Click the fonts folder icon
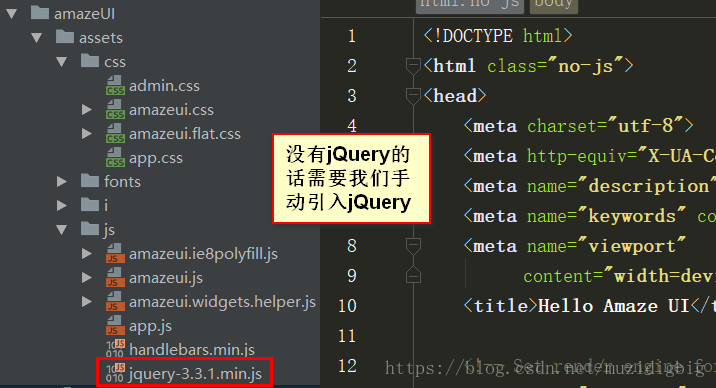716x388 pixels. tap(90, 180)
